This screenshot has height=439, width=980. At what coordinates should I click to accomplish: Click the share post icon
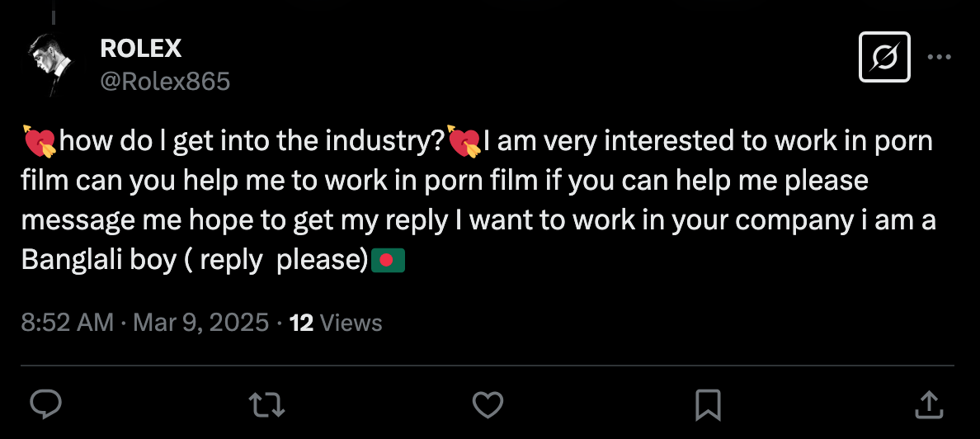pyautogui.click(x=930, y=404)
